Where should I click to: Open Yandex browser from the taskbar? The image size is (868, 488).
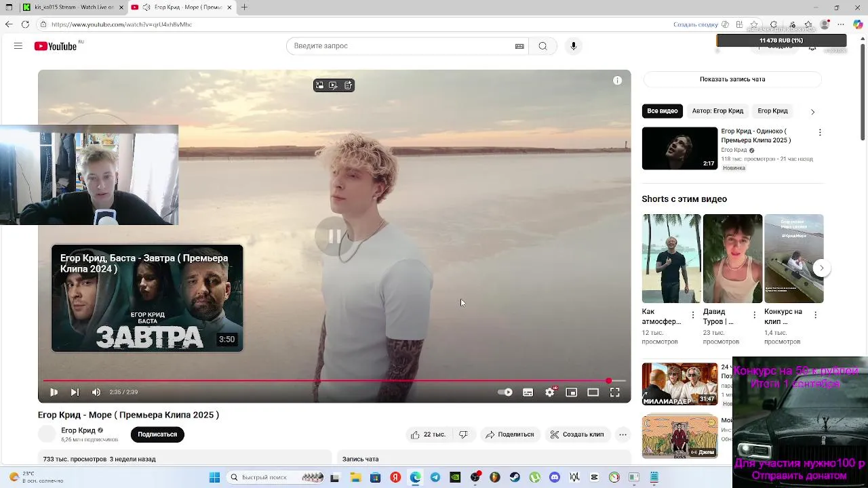click(x=395, y=477)
